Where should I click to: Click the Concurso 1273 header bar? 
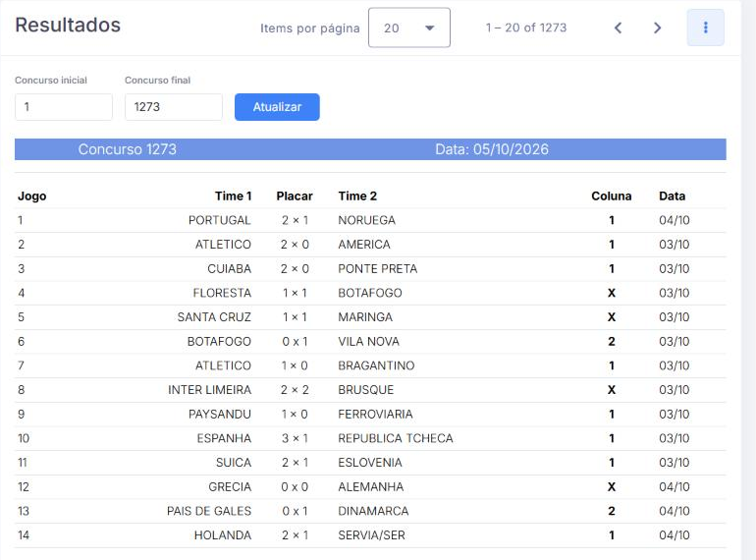pyautogui.click(x=370, y=149)
